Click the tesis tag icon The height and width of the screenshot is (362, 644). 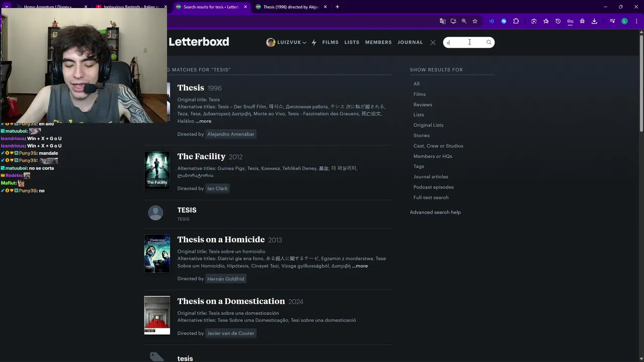click(156, 357)
